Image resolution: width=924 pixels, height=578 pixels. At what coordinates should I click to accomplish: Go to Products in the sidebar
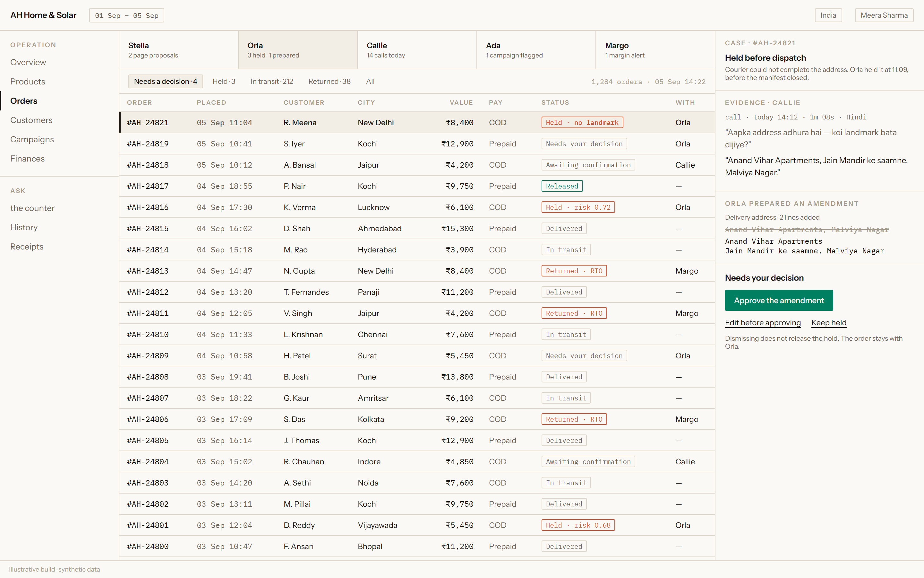(x=28, y=82)
